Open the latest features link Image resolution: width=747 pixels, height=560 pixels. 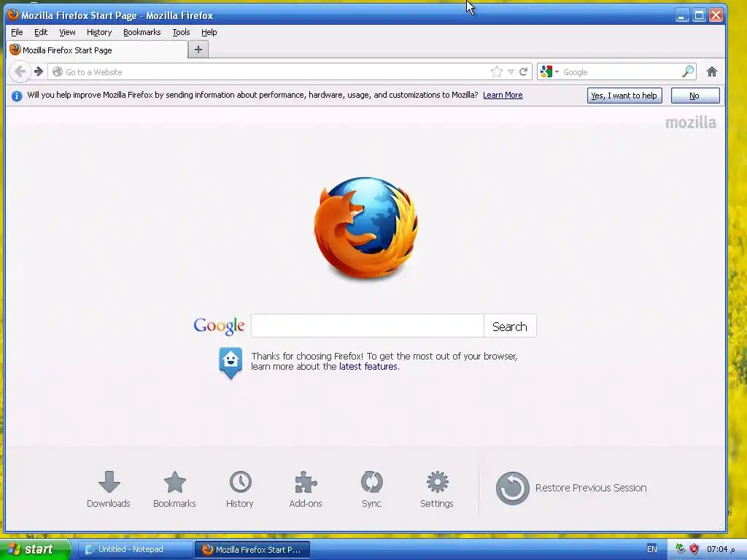tap(368, 367)
